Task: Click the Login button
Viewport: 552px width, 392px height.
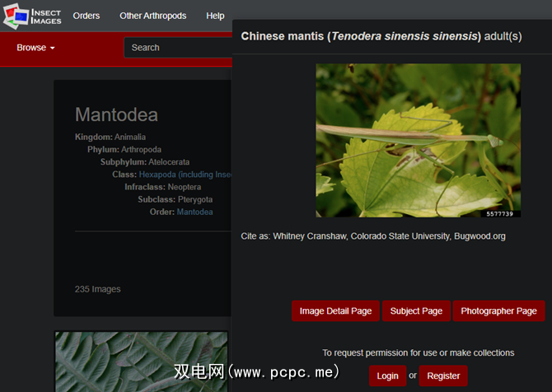Action: (387, 376)
